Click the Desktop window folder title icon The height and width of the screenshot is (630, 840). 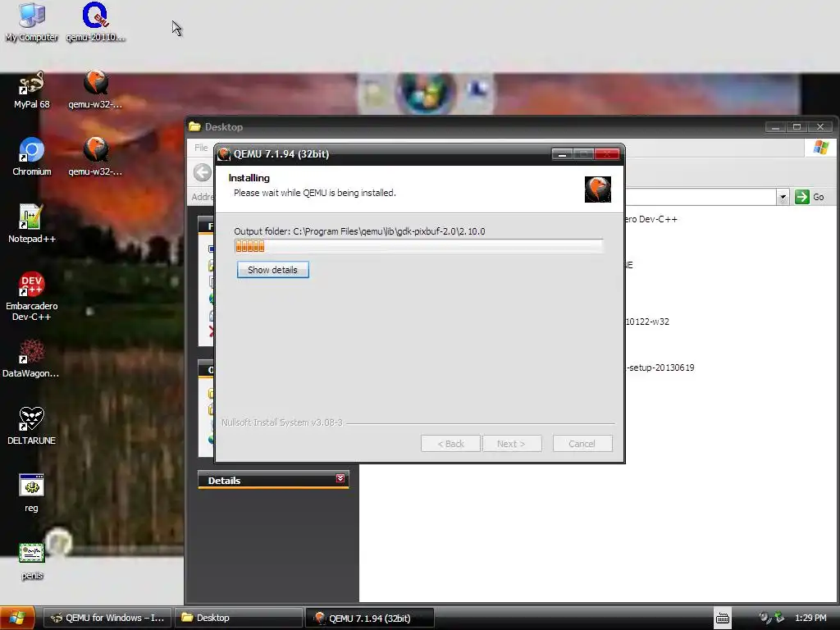click(194, 127)
